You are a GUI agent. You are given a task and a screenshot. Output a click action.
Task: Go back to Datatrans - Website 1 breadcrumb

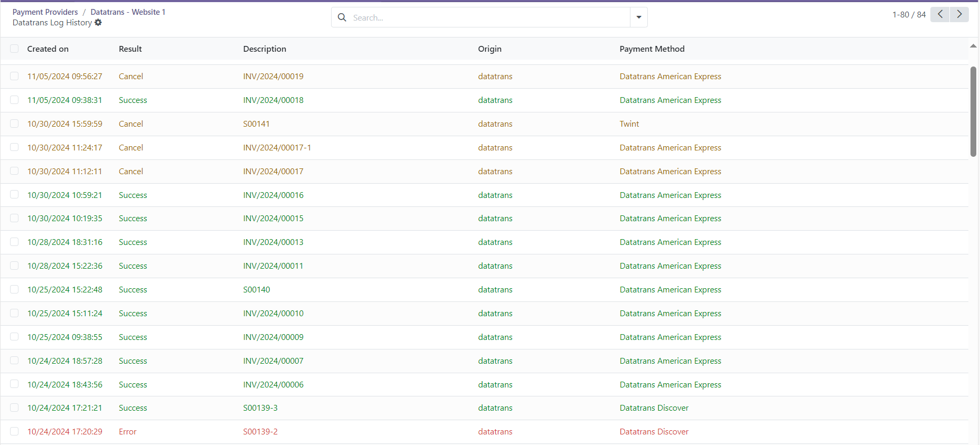128,12
